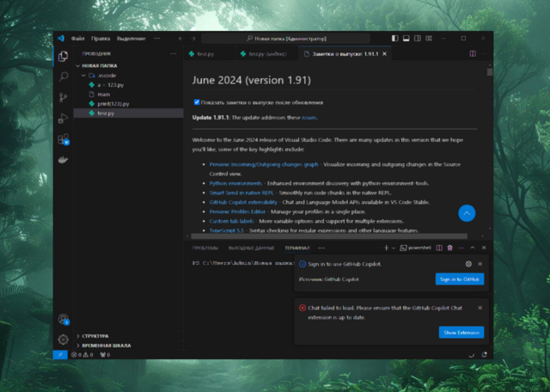
Task: Open the Manage settings gear
Action: [x=63, y=340]
